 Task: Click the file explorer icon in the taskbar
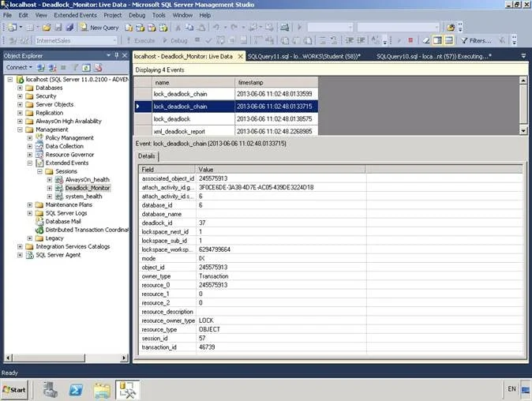pos(102,390)
